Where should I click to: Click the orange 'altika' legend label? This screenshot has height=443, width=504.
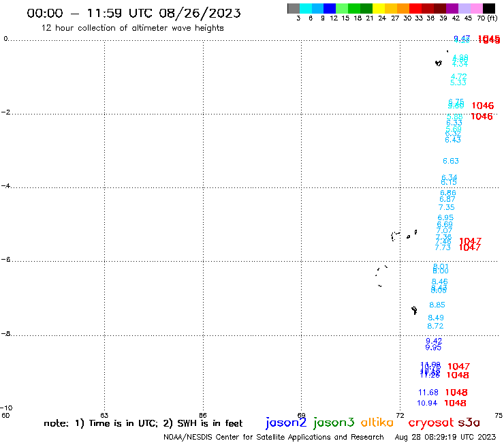pyautogui.click(x=377, y=422)
